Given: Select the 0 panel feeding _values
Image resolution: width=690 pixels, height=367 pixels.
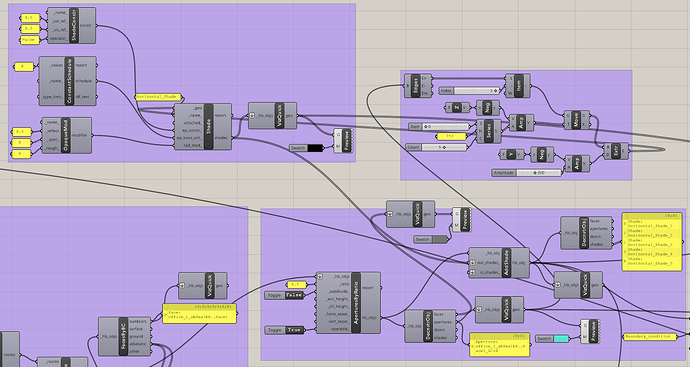Looking at the screenshot, I should pyautogui.click(x=24, y=67).
